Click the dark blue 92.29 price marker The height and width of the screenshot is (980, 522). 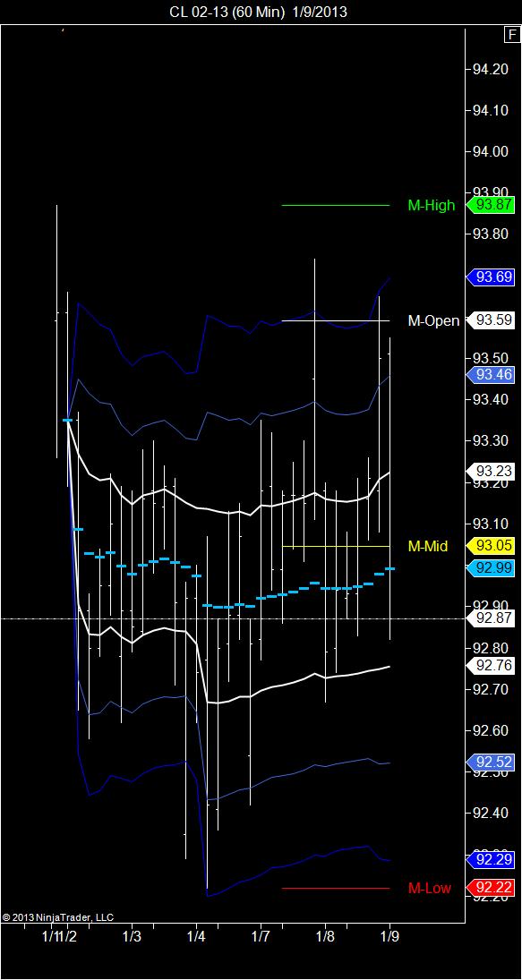tap(491, 860)
